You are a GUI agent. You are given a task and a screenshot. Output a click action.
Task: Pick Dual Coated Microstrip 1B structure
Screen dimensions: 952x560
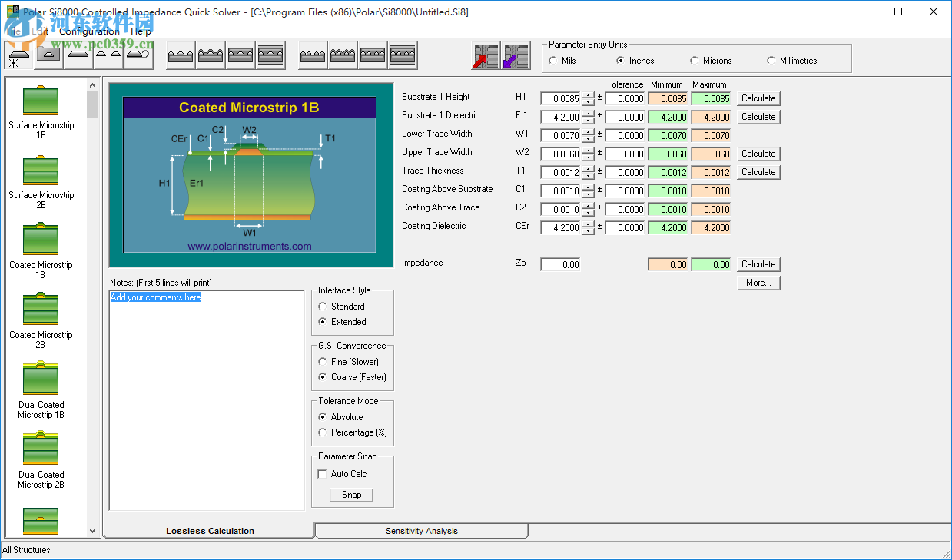pyautogui.click(x=41, y=380)
